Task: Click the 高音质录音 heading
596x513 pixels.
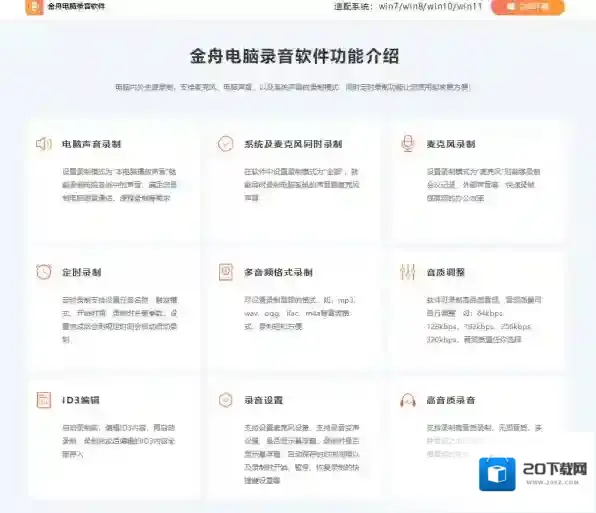Action: tap(451, 400)
